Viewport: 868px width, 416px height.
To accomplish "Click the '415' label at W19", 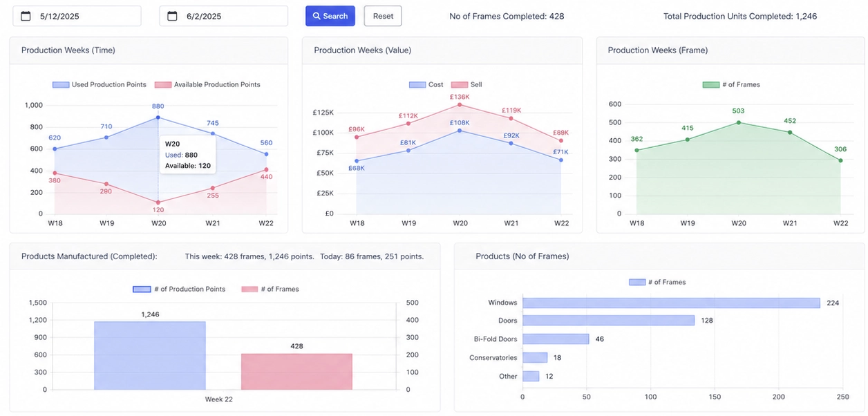I will 688,128.
